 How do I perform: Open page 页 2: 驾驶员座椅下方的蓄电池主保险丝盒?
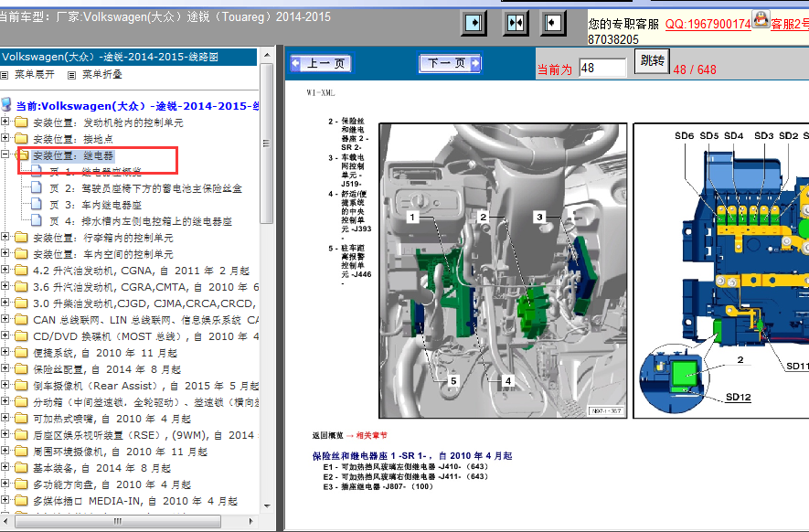click(146, 188)
